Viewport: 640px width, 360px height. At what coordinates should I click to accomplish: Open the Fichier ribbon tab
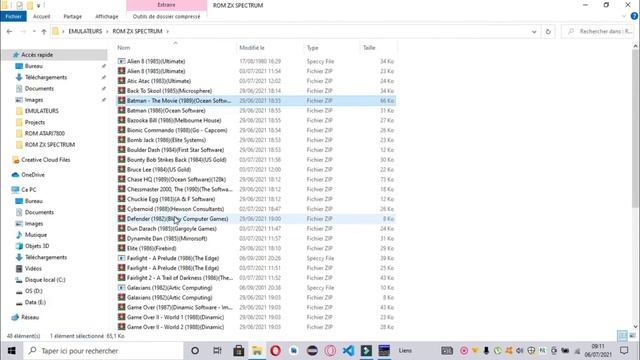pos(13,16)
